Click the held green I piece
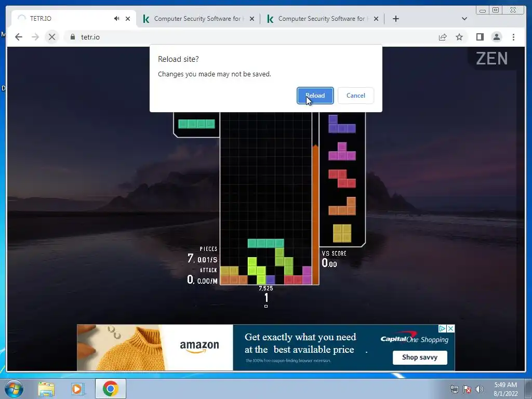 (x=196, y=124)
